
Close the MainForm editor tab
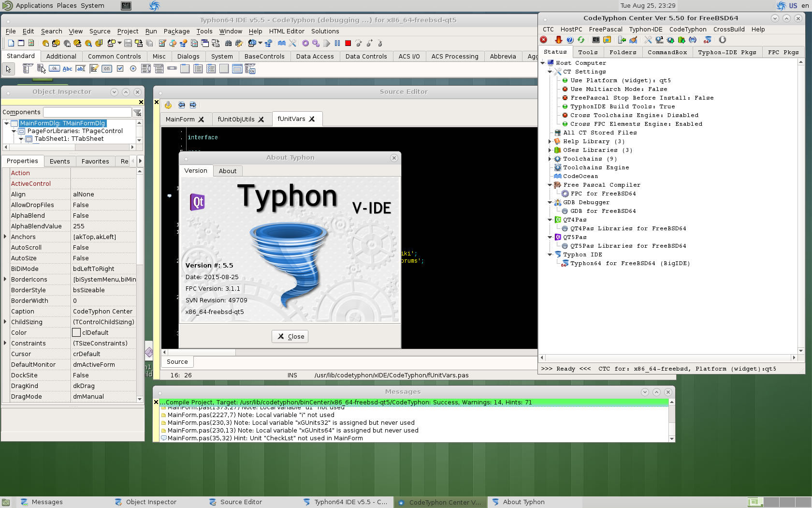[x=201, y=120]
